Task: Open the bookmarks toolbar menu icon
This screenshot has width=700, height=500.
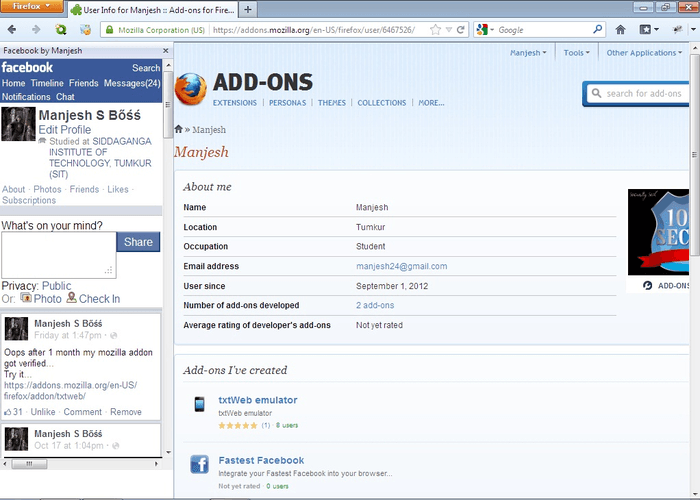Action: coord(649,30)
